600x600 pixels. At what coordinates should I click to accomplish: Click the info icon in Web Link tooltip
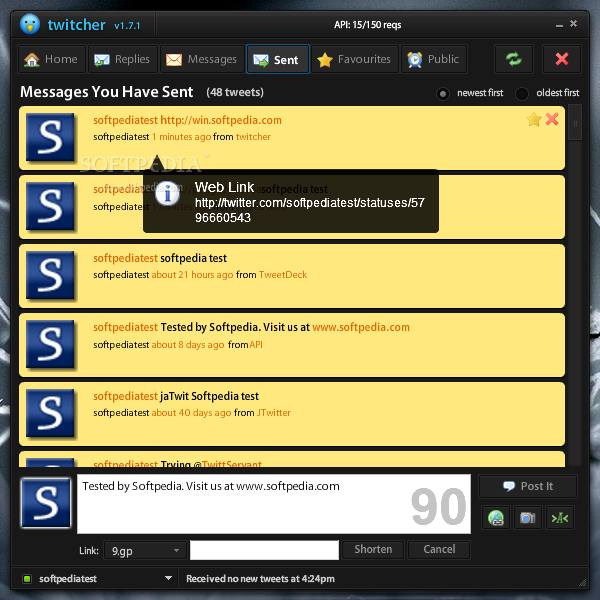pyautogui.click(x=168, y=194)
